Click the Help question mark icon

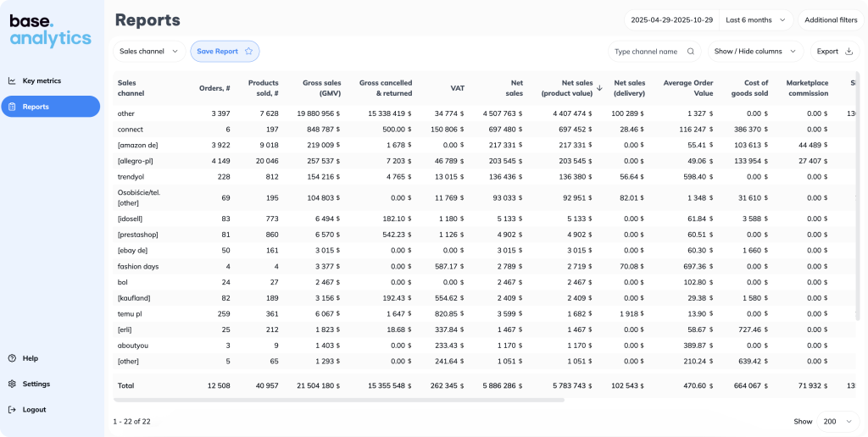coord(12,358)
